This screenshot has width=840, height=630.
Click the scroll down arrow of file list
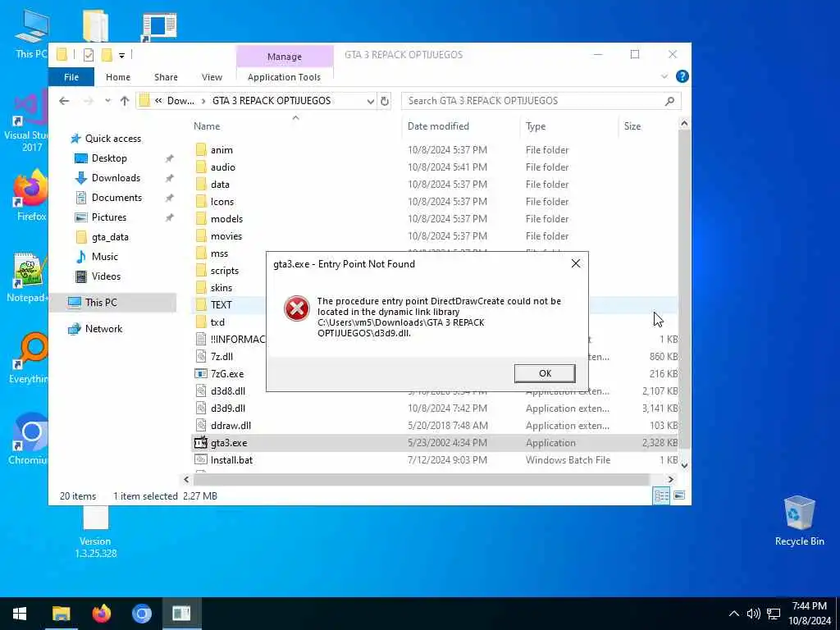tap(684, 466)
